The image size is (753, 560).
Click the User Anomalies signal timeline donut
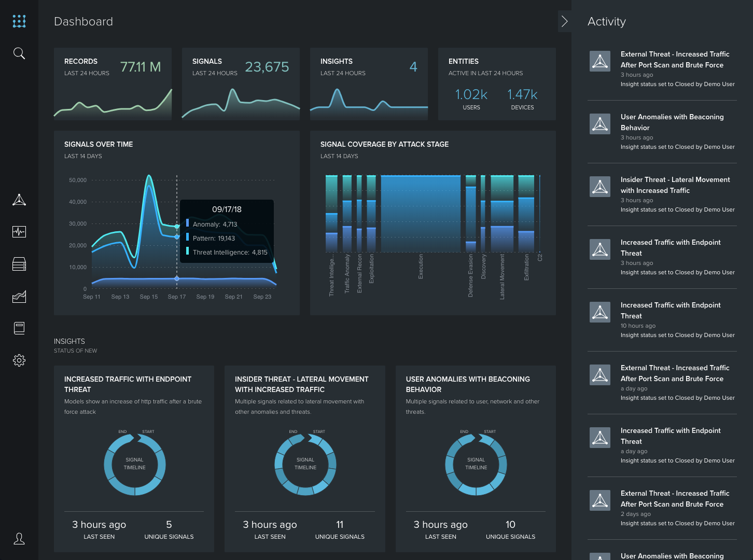pos(476,464)
